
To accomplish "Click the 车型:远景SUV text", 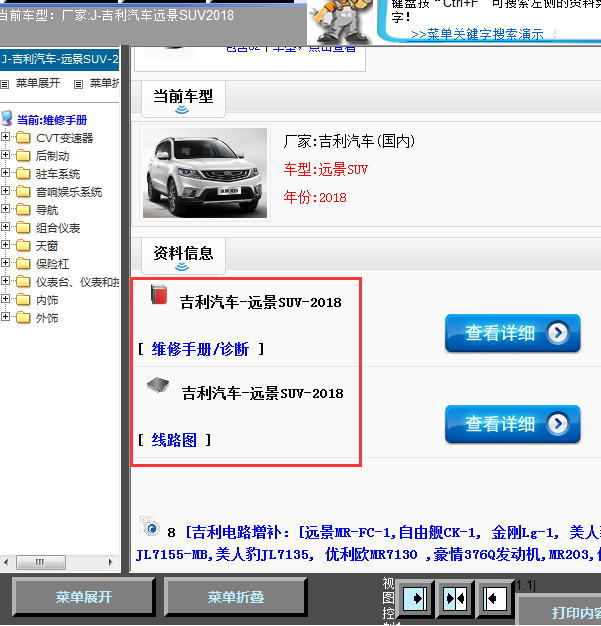I will click(325, 170).
